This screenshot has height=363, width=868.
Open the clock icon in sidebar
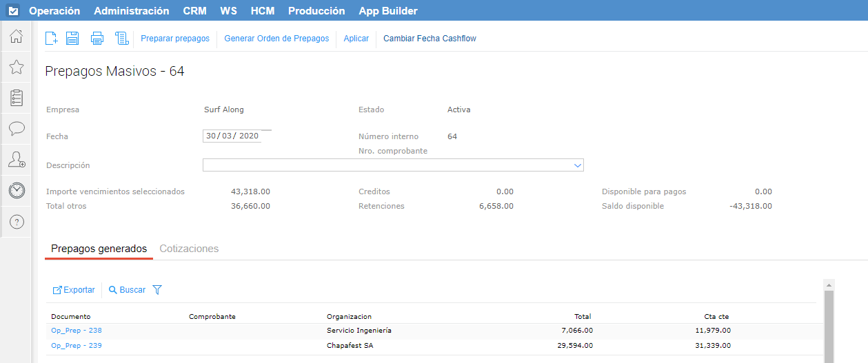tap(17, 191)
